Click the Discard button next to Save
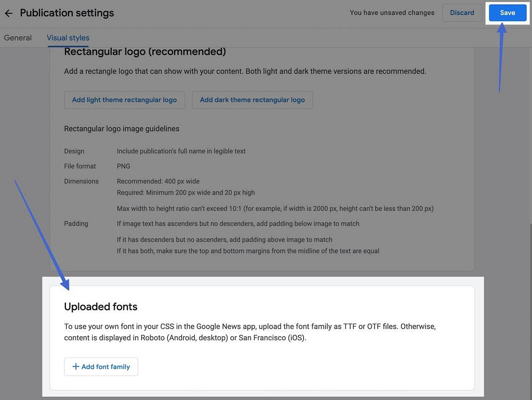The height and width of the screenshot is (400, 532). tap(461, 12)
